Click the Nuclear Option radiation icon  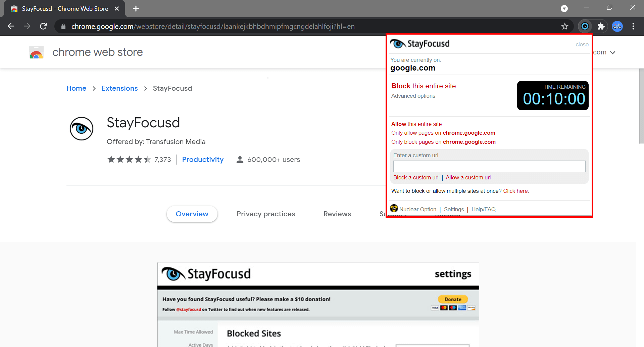click(394, 209)
